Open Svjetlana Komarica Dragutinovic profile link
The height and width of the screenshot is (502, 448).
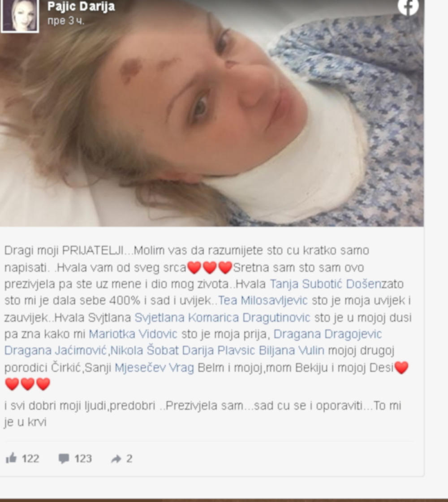[222, 317]
